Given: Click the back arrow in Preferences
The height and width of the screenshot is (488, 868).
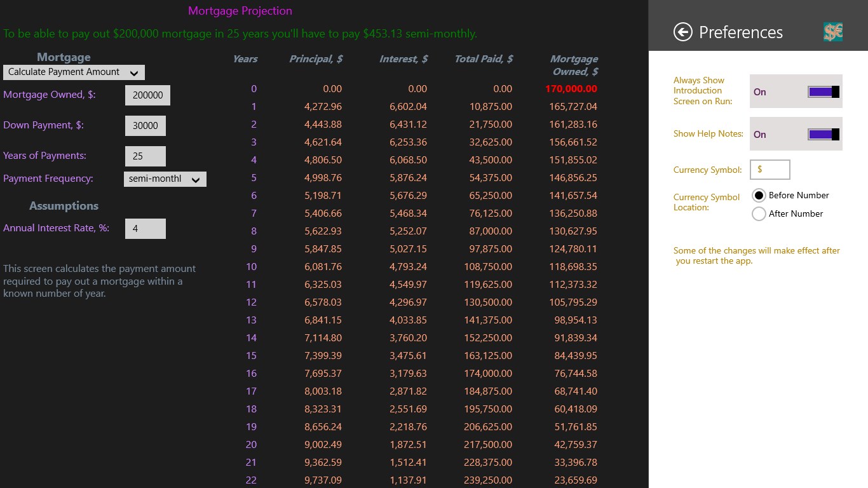Looking at the screenshot, I should [x=682, y=32].
